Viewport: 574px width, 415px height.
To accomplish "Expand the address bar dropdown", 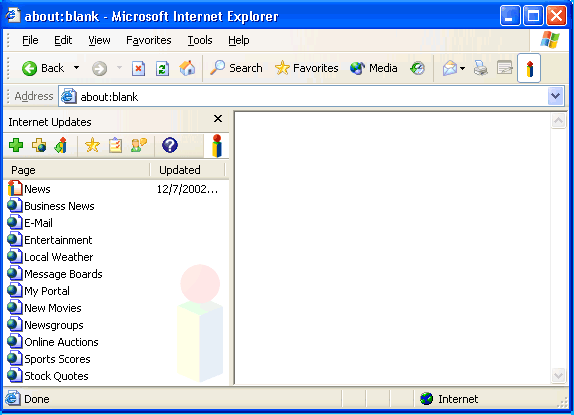I will [555, 96].
